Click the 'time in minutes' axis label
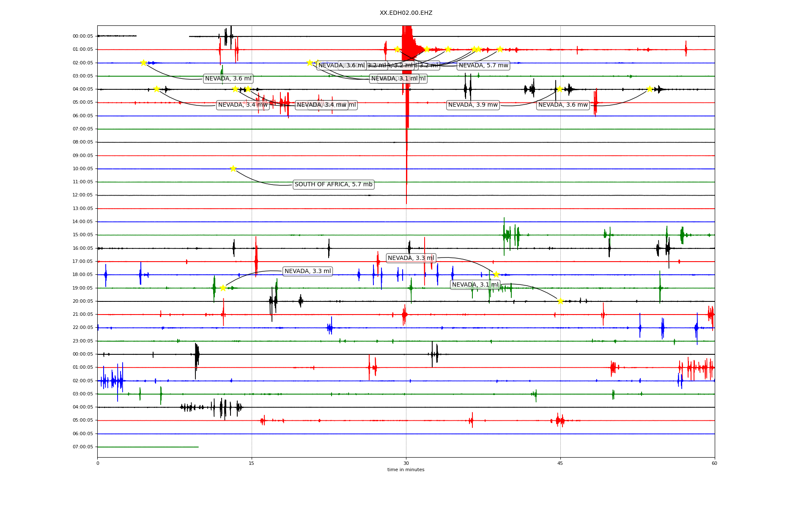Image resolution: width=812 pixels, height=508 pixels. 406,469
